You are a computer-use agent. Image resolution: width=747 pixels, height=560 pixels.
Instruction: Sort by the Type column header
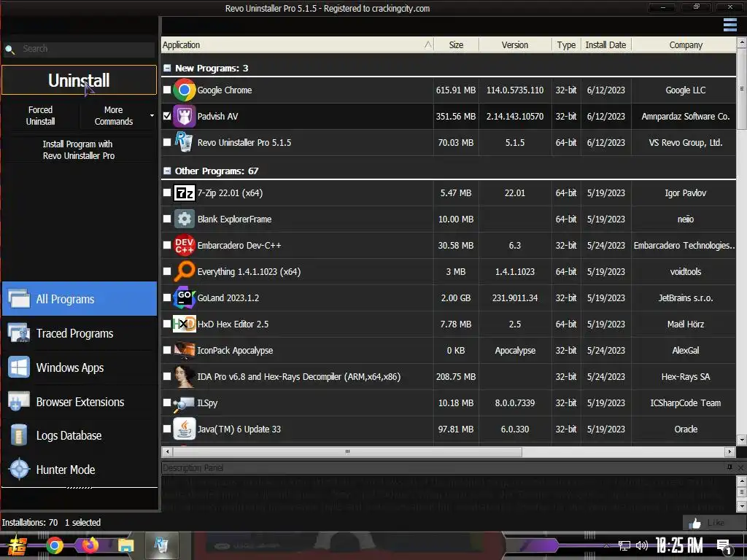566,44
